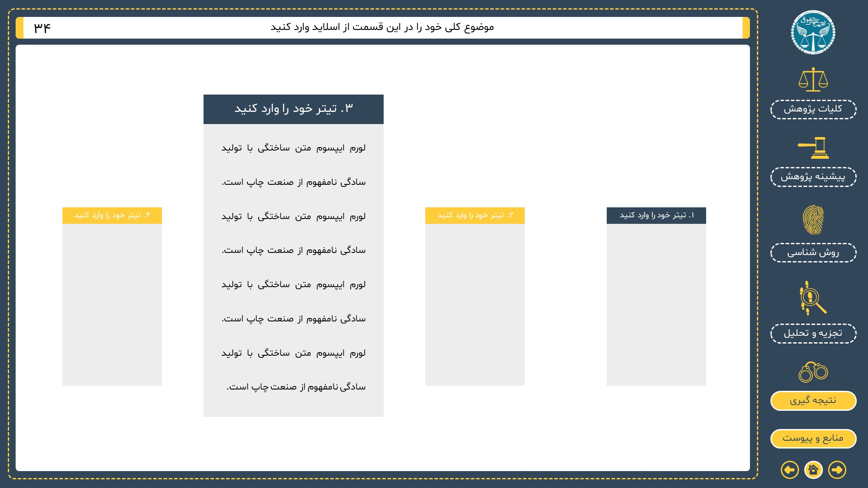868x488 pixels.
Task: Select the نتیجه گیری button
Action: pyautogui.click(x=813, y=400)
